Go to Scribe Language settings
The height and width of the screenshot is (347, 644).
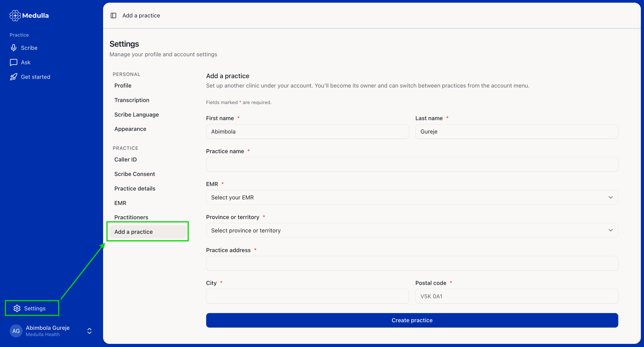136,114
